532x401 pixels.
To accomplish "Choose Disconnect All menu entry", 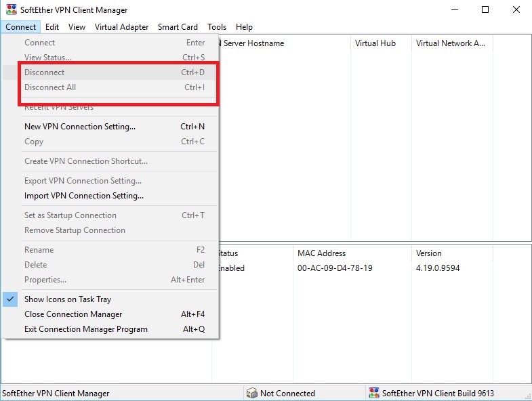I will (x=110, y=87).
